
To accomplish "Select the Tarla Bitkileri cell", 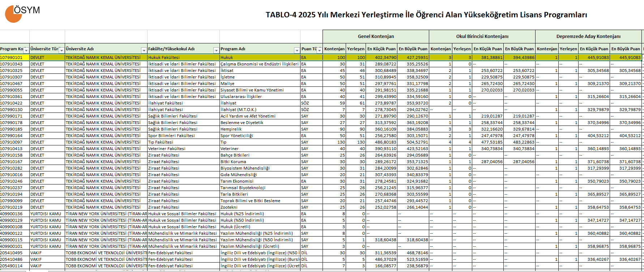I will [260, 194].
